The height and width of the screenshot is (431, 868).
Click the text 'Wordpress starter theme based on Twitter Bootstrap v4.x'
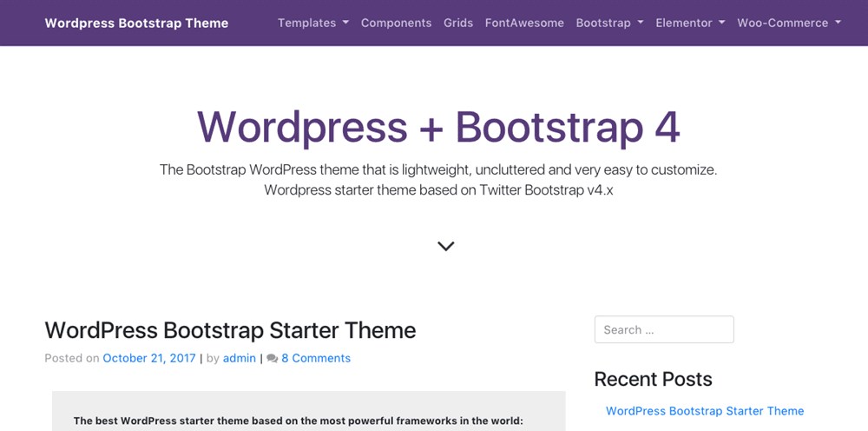click(438, 190)
